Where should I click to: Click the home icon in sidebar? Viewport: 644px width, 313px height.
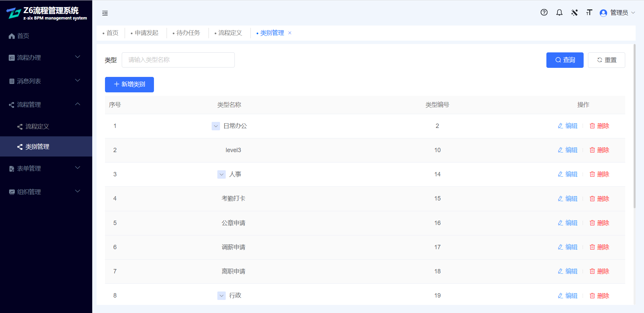pos(12,36)
